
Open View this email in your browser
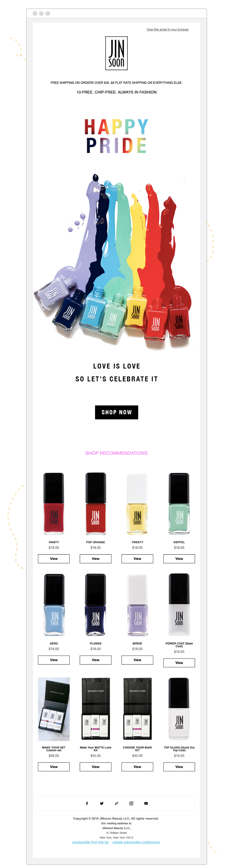[x=168, y=30]
